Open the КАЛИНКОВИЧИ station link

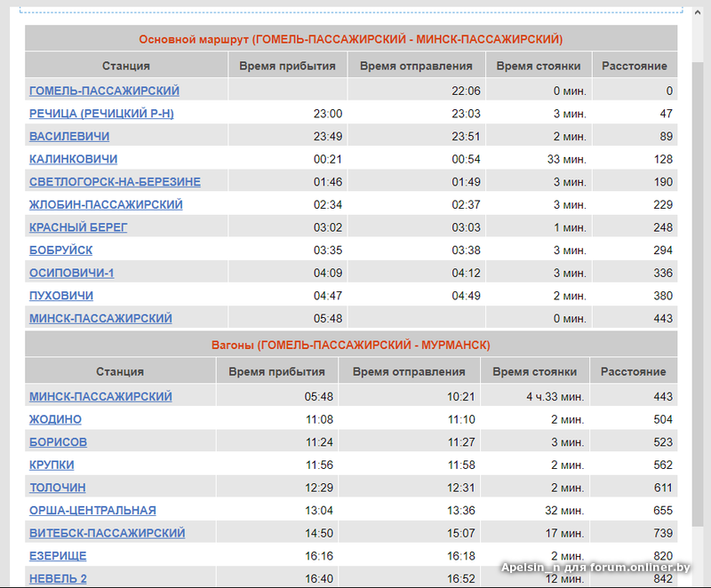click(x=74, y=159)
